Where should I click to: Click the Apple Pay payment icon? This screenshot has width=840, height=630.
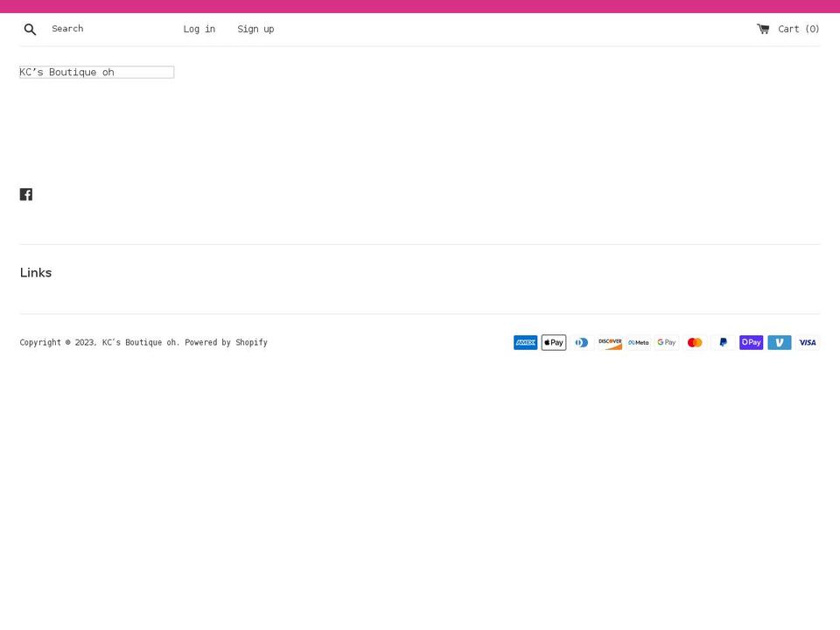click(x=554, y=342)
